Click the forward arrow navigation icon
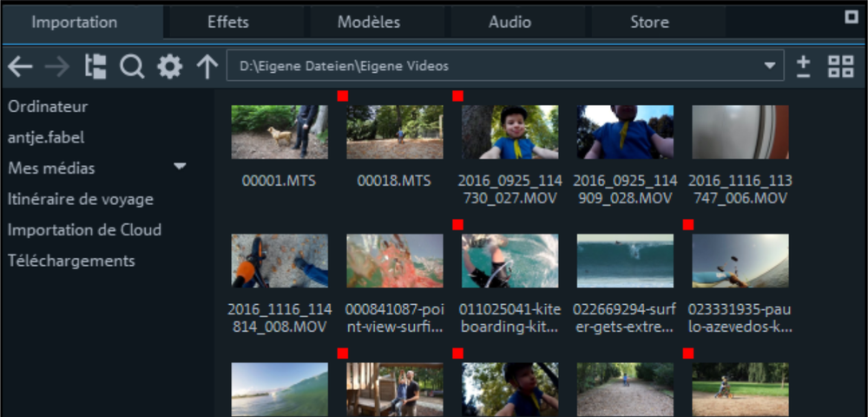 57,67
